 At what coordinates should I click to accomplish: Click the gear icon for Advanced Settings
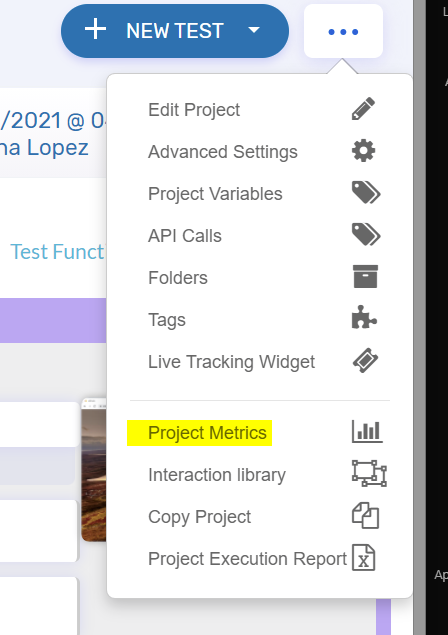pyautogui.click(x=363, y=151)
